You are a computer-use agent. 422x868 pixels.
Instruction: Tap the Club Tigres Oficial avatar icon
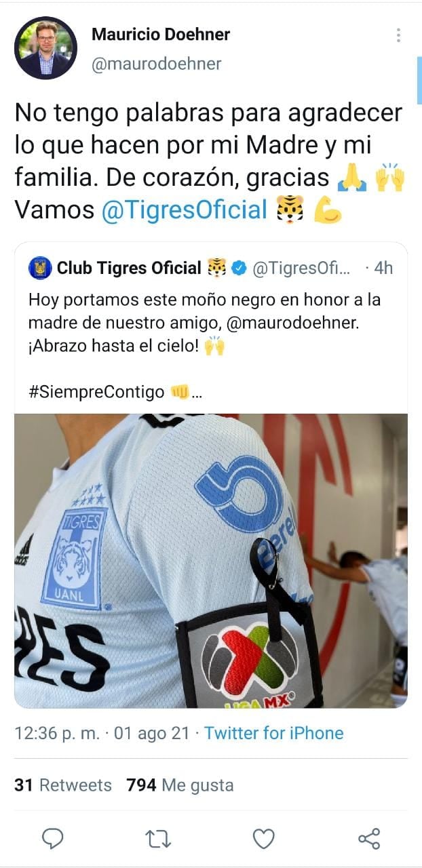tap(39, 268)
